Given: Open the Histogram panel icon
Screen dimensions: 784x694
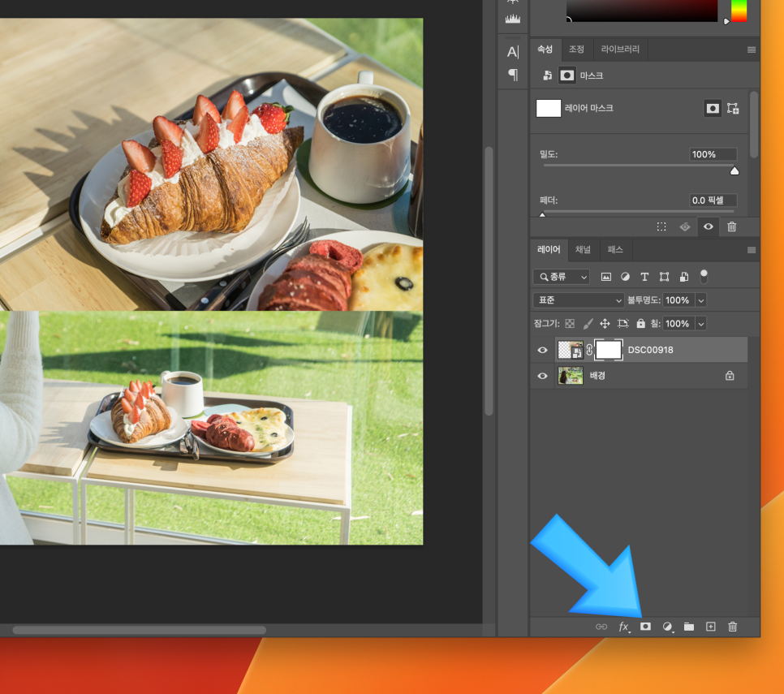Looking at the screenshot, I should pos(512,19).
